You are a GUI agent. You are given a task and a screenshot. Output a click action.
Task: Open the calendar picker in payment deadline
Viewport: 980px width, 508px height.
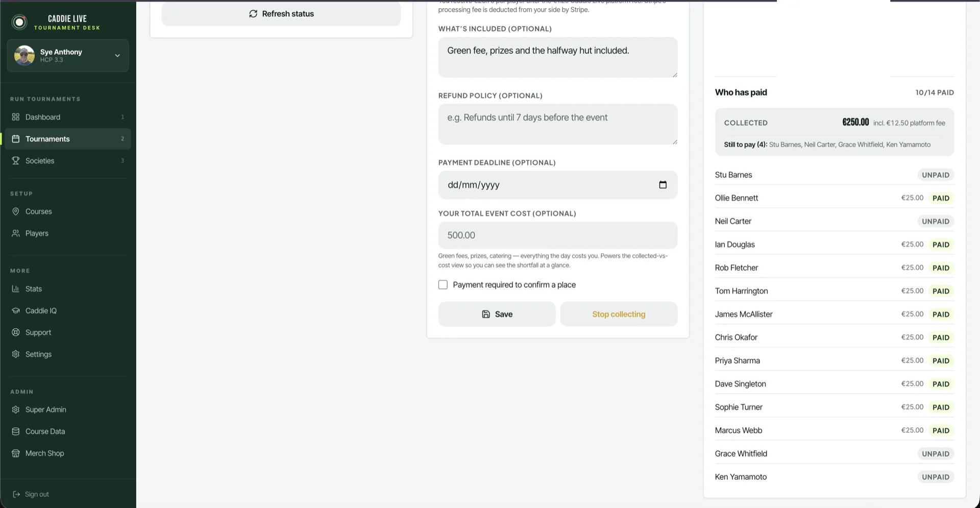coord(663,185)
